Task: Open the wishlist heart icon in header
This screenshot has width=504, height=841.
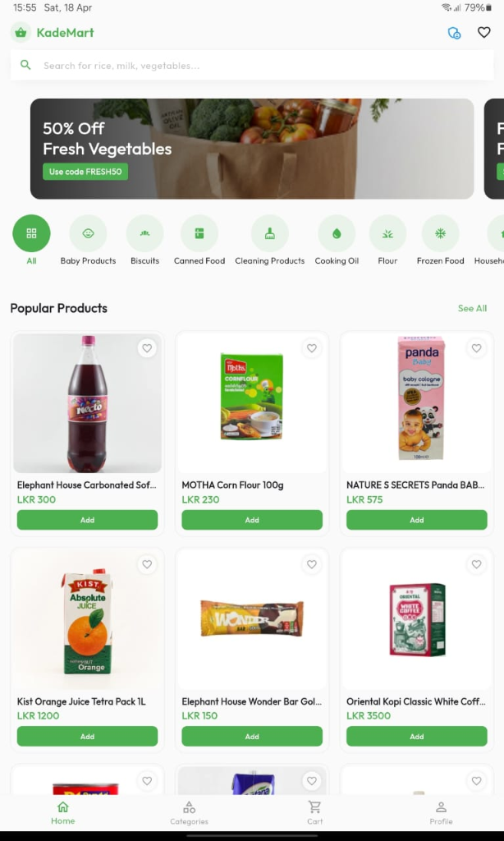Action: [483, 33]
